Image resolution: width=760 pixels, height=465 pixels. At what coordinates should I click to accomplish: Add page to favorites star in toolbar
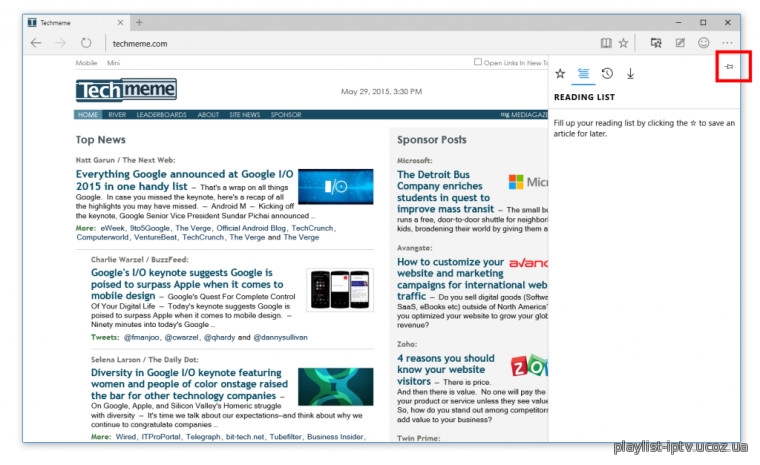click(x=623, y=43)
